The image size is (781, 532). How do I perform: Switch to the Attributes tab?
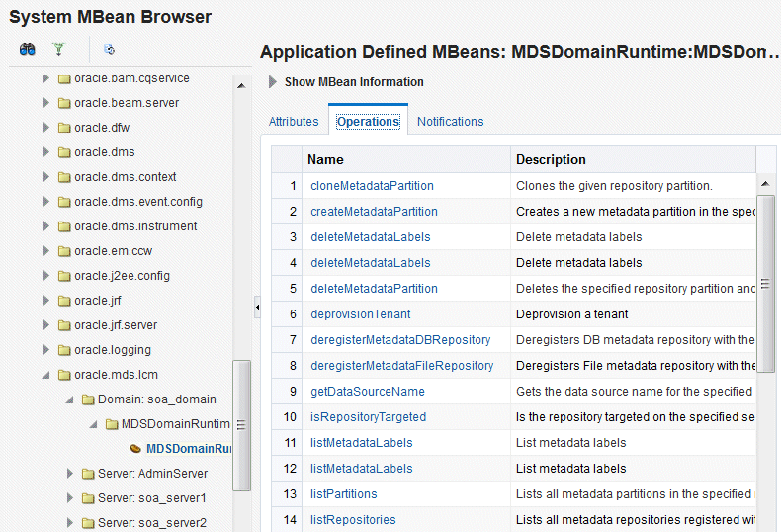click(294, 122)
